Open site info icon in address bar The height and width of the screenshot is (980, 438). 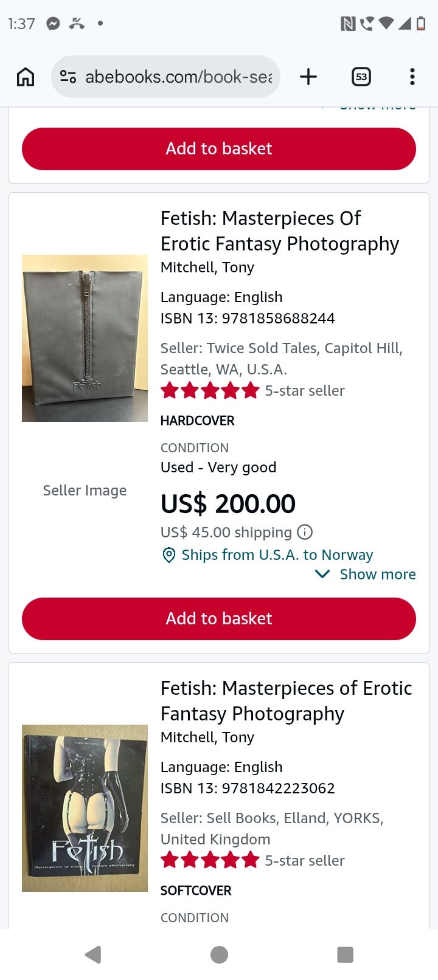point(68,77)
